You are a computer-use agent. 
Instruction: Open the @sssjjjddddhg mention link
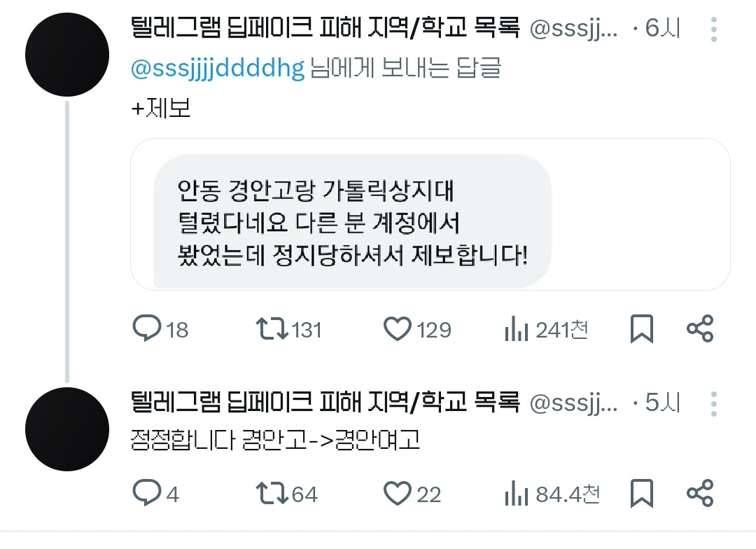[218, 69]
